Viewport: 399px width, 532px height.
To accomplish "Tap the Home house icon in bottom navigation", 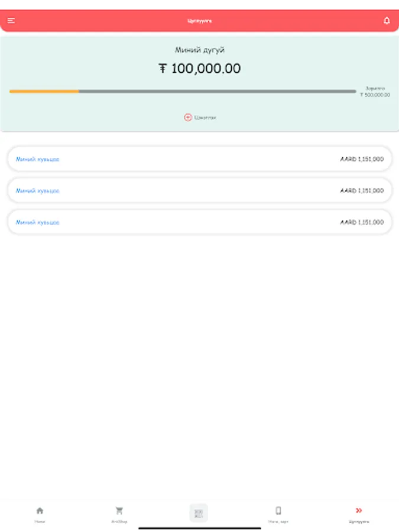I will [x=40, y=510].
